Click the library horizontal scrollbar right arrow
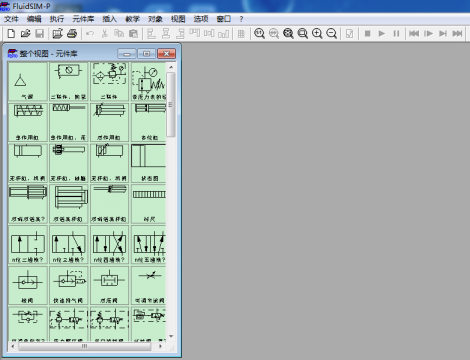 click(160, 346)
